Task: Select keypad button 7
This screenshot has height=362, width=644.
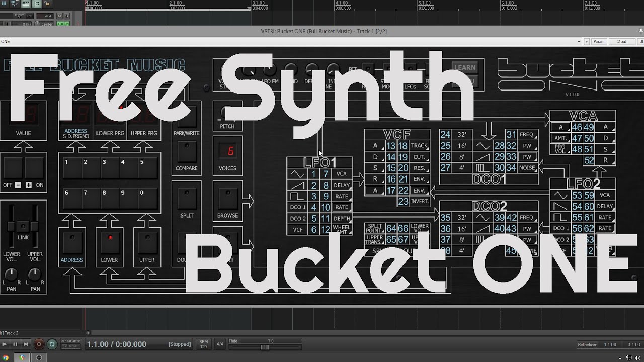Action: coord(90,200)
